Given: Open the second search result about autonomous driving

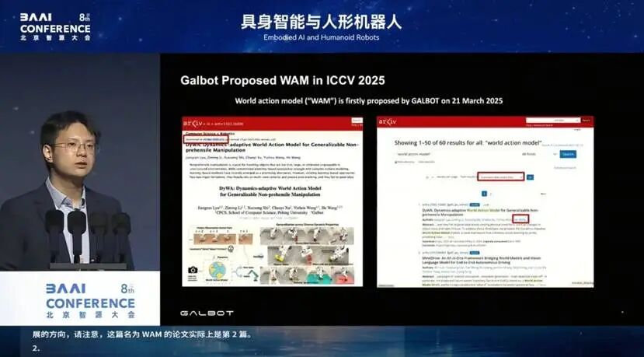Looking at the screenshot, I should coord(483,260).
